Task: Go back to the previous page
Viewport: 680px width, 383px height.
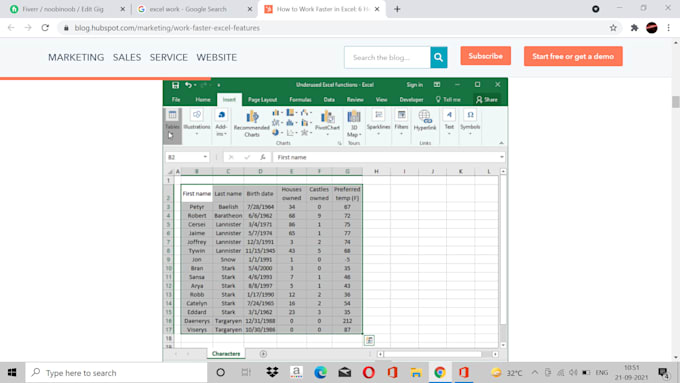Action: [x=11, y=28]
